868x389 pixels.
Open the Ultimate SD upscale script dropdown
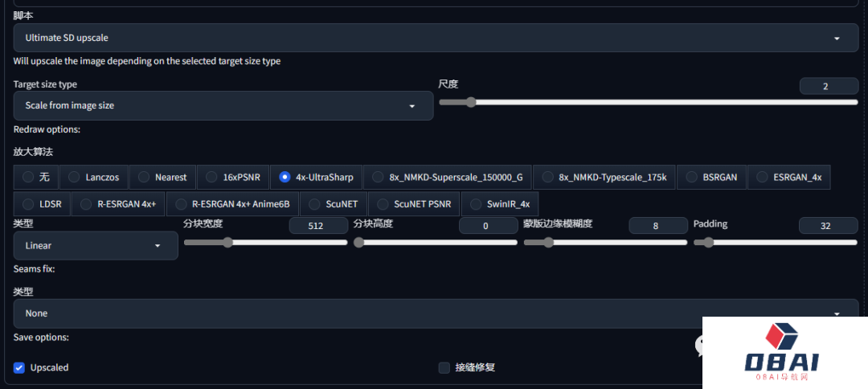(432, 38)
